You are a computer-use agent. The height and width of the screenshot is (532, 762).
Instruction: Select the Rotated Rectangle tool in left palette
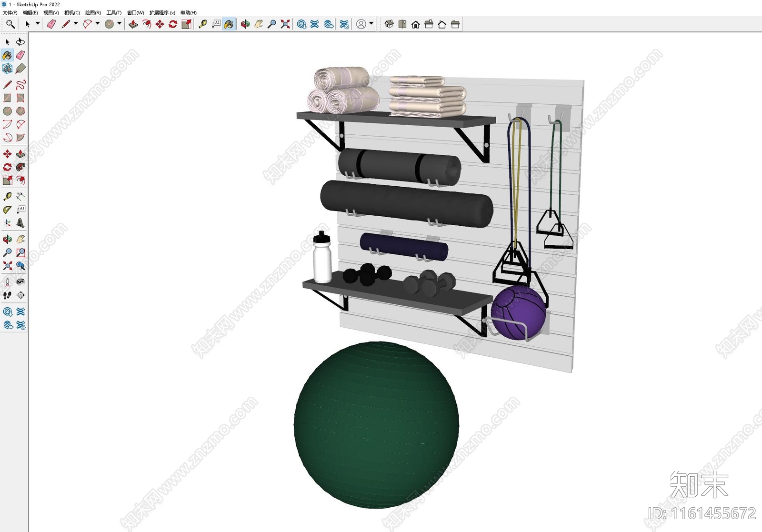(x=20, y=98)
